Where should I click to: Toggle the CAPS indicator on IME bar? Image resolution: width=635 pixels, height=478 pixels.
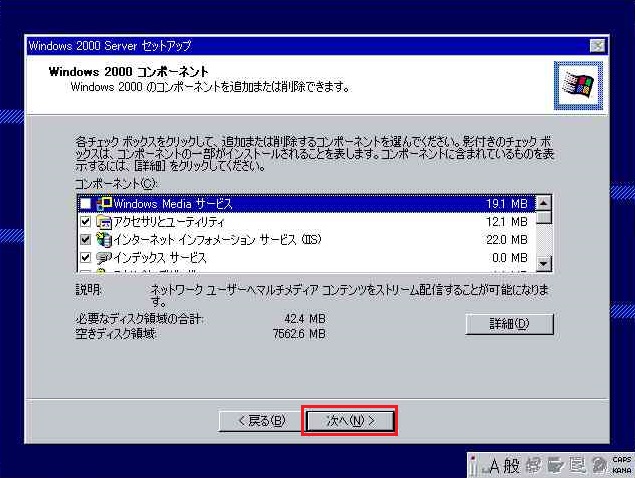[622, 460]
